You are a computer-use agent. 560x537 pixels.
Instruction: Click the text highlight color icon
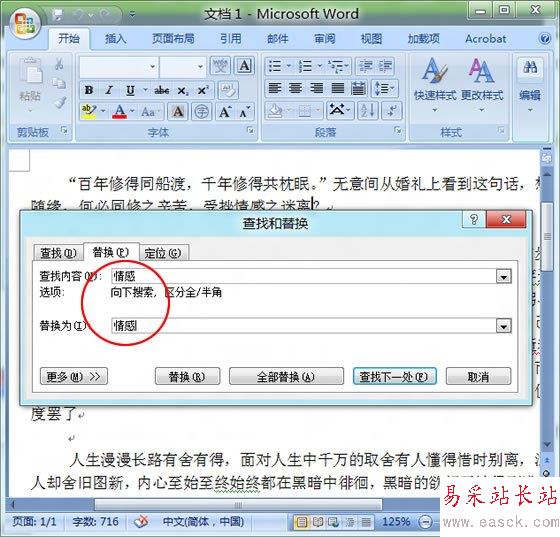[x=88, y=111]
